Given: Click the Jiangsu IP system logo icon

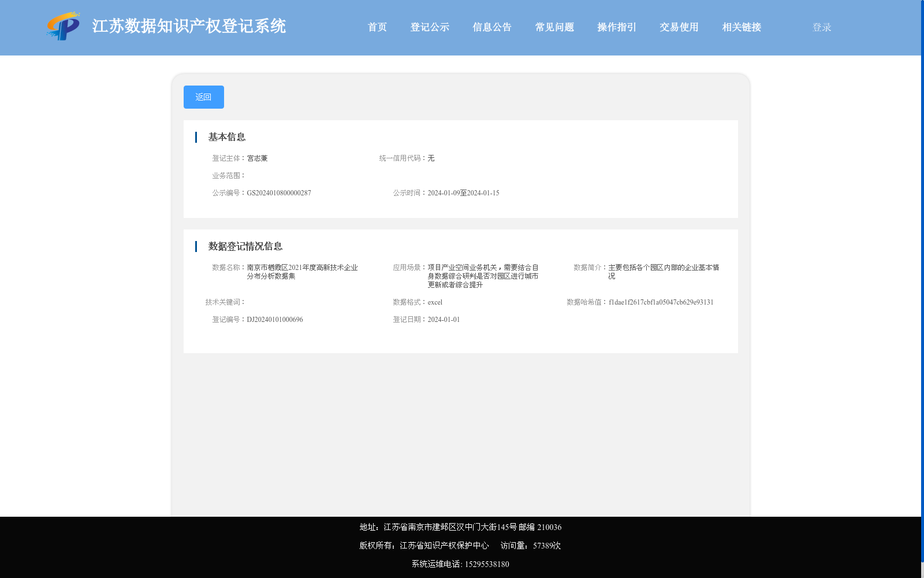Looking at the screenshot, I should [64, 26].
